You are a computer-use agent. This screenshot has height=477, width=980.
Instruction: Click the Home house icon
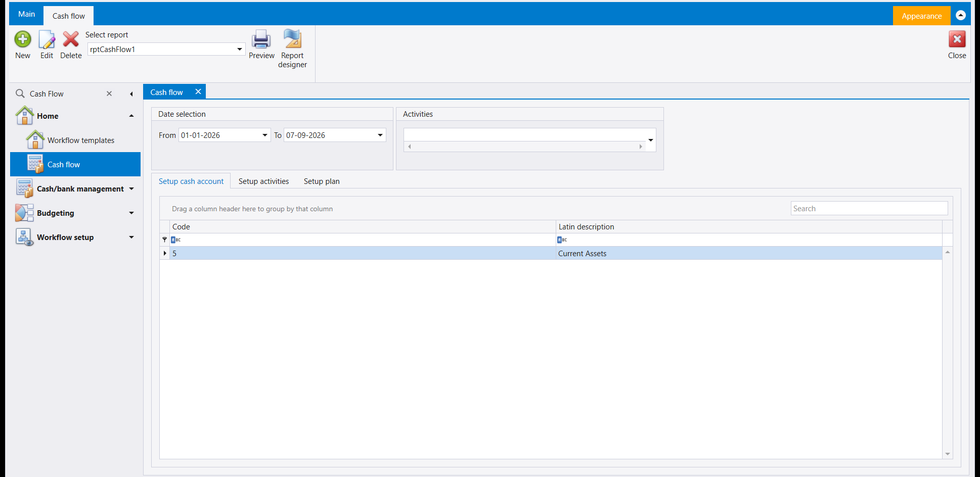[24, 115]
